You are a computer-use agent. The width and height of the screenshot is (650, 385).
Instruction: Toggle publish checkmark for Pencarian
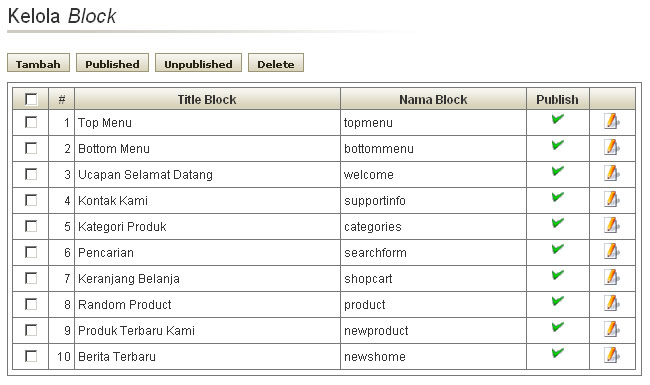[x=558, y=249]
